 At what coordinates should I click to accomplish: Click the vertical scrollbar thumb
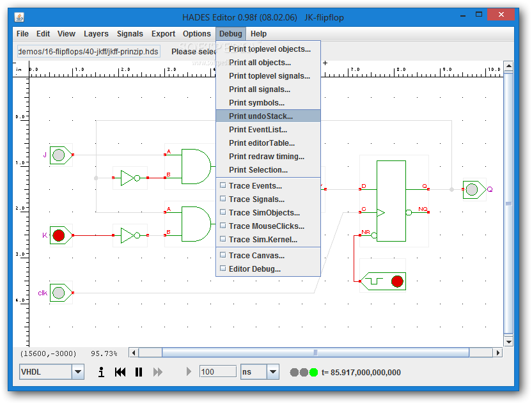pyautogui.click(x=508, y=203)
